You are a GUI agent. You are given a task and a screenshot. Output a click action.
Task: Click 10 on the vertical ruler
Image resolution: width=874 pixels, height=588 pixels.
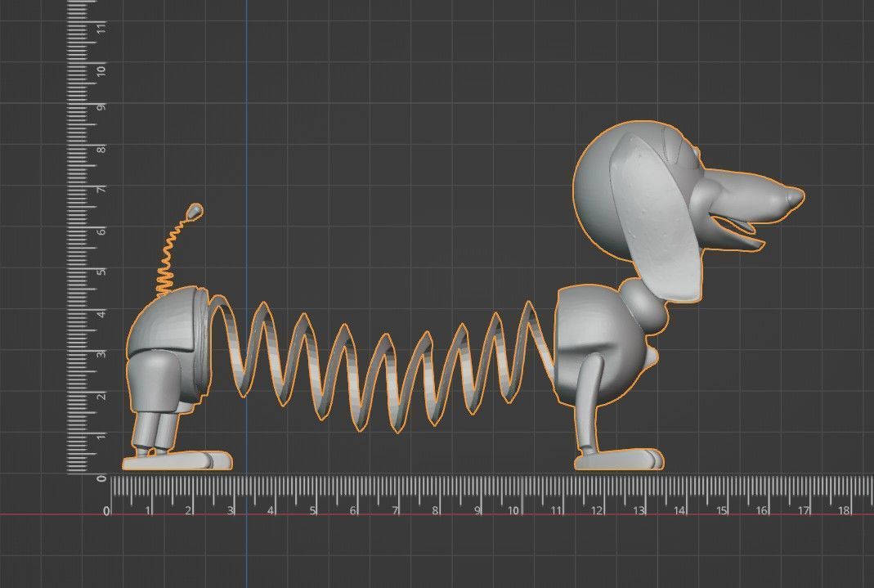tap(101, 70)
